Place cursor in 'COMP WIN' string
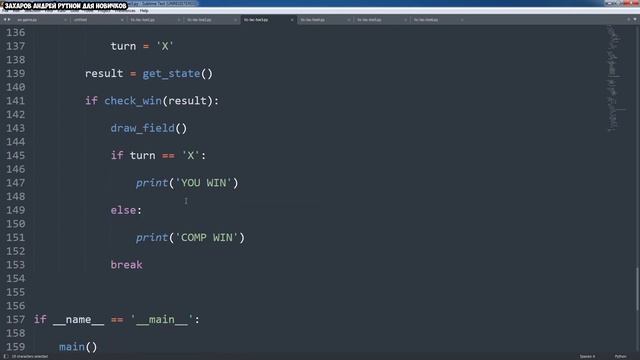Image resolution: width=640 pixels, height=360 pixels. click(207, 238)
